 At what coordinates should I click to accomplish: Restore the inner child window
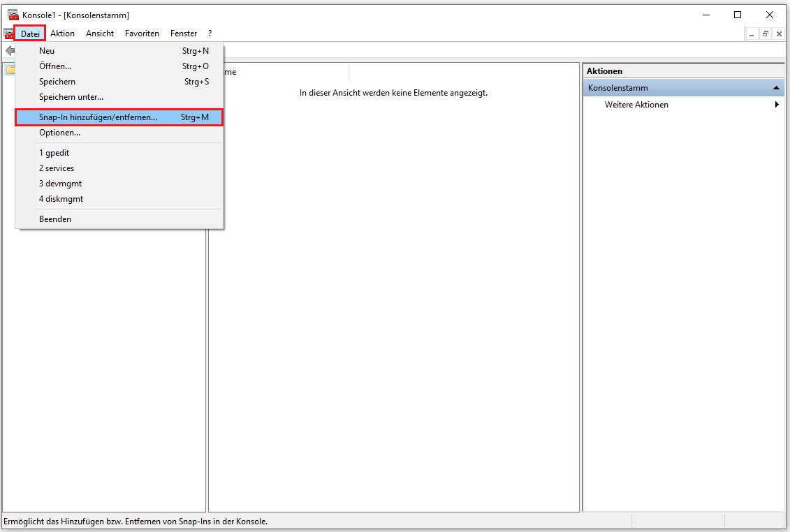coord(765,34)
